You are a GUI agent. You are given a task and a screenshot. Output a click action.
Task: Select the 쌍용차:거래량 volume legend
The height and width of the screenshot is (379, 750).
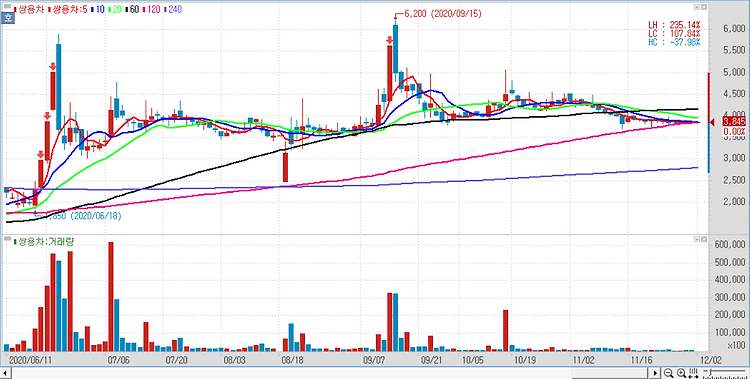(44, 242)
